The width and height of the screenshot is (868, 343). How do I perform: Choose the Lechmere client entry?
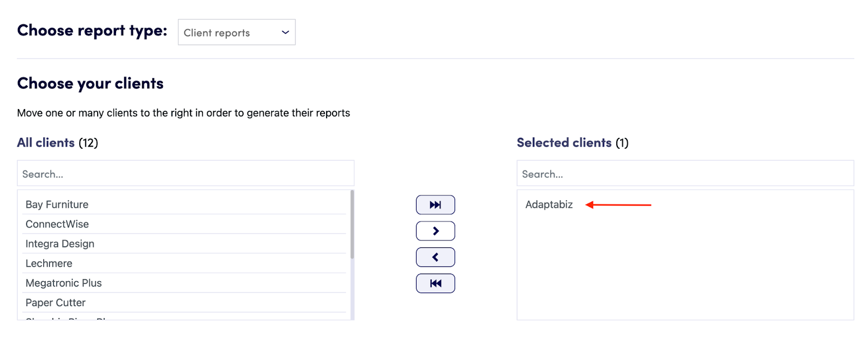49,263
